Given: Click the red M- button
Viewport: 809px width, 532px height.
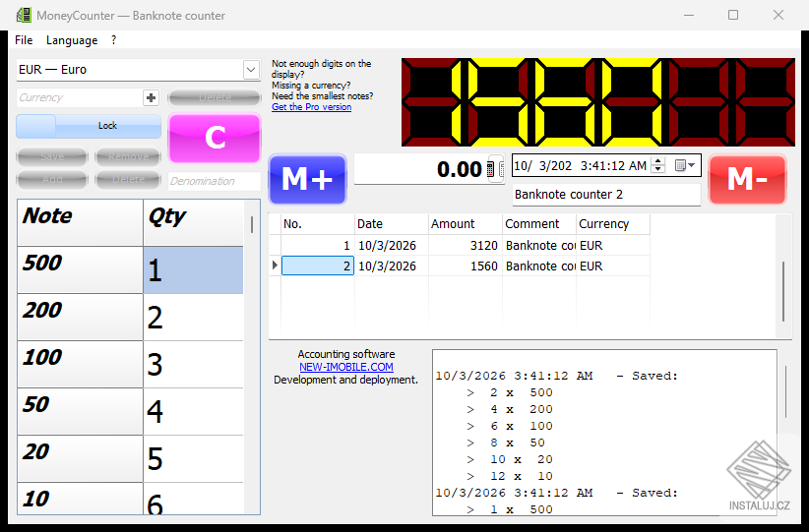Looking at the screenshot, I should (x=747, y=179).
